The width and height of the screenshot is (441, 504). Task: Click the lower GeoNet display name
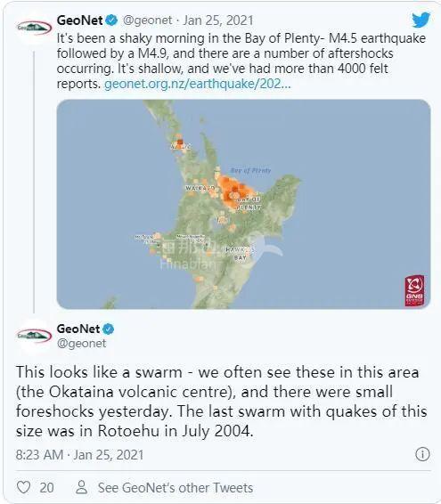tap(78, 329)
